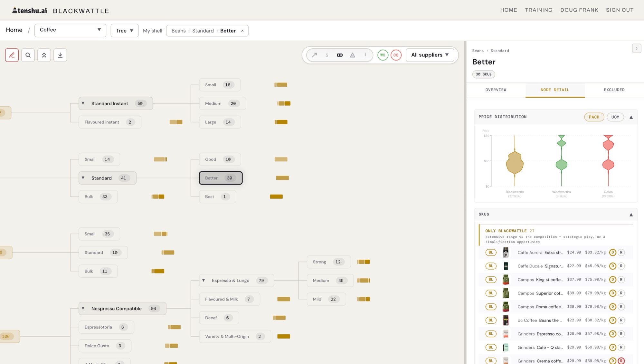Toggle the Coles CO competitor filter

pos(396,55)
